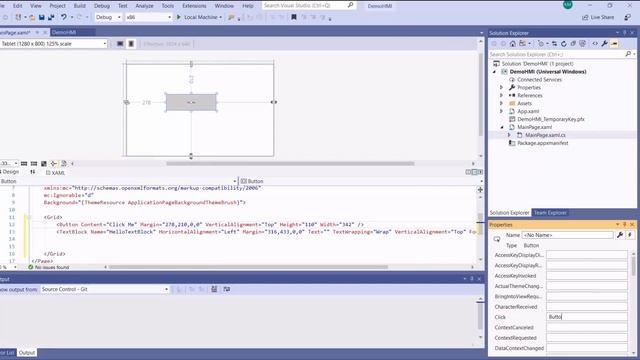The height and width of the screenshot is (360, 640).
Task: Select DemoHMI_TemporaryKey.pfx file
Action: coord(551,119)
